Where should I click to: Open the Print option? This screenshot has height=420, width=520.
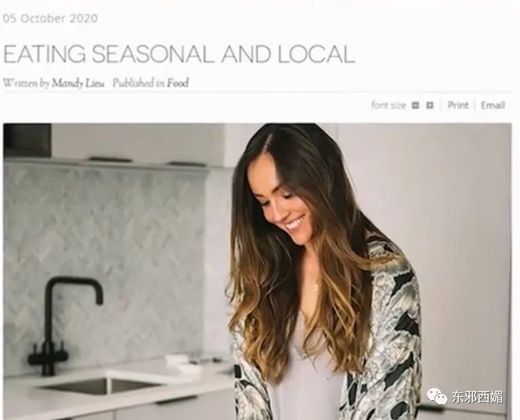click(x=458, y=105)
